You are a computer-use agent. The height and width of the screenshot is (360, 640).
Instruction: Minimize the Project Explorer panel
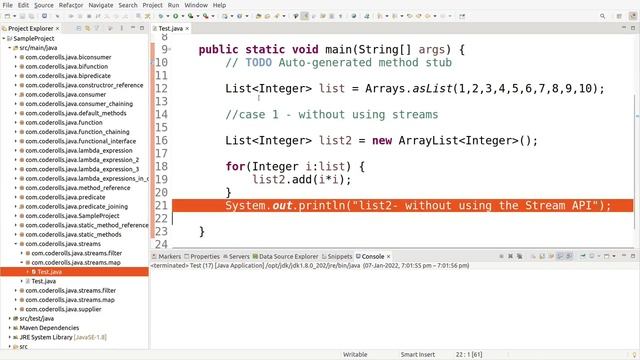pos(133,28)
